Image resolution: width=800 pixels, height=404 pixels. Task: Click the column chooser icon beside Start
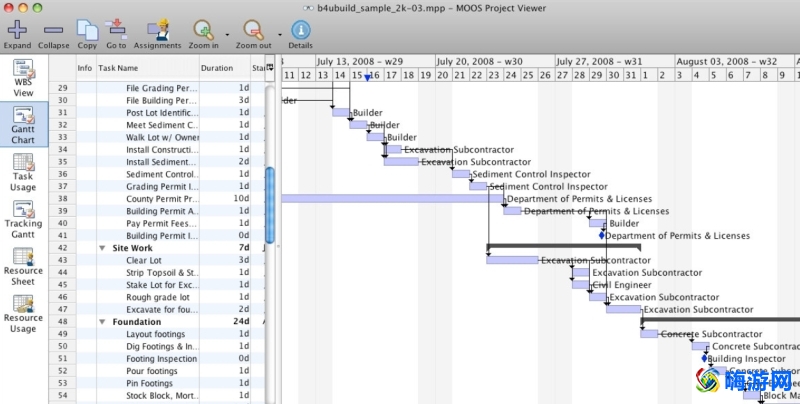point(270,67)
